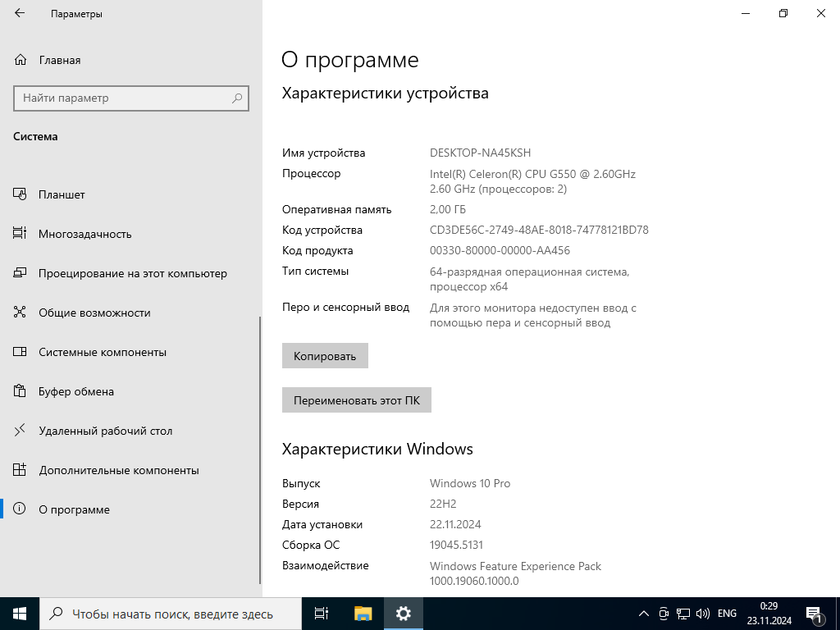Select the Планшет tablet icon
Screen dimensions: 840x630
(x=20, y=194)
